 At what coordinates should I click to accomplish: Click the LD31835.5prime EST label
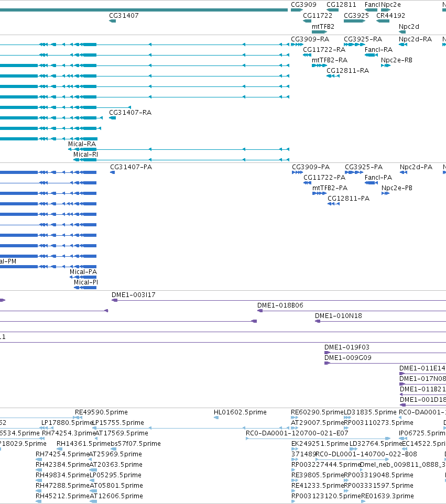[370, 412]
